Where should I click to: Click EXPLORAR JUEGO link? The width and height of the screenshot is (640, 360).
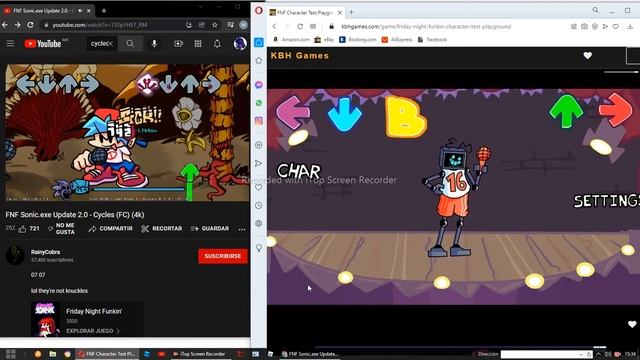pyautogui.click(x=93, y=331)
